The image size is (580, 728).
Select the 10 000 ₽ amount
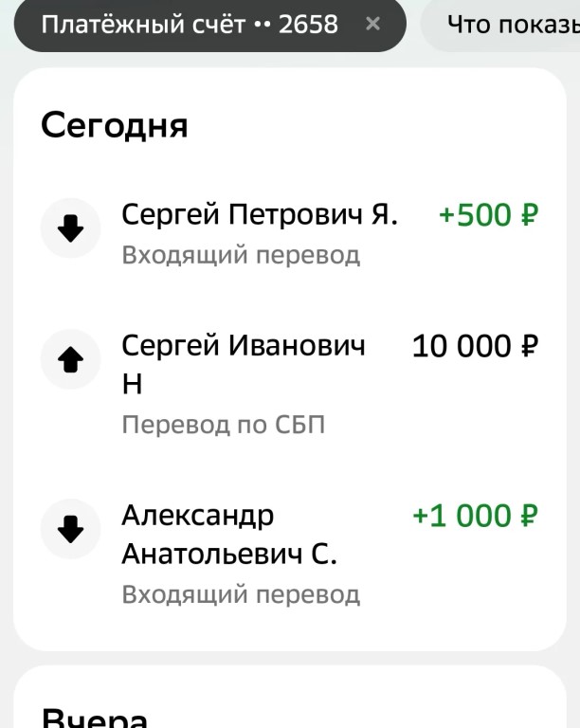(475, 346)
